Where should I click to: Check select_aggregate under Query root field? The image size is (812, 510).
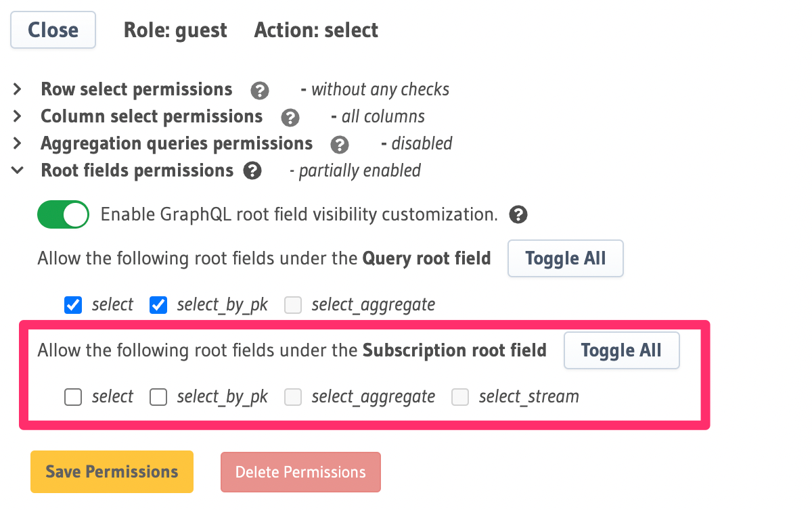click(x=293, y=305)
